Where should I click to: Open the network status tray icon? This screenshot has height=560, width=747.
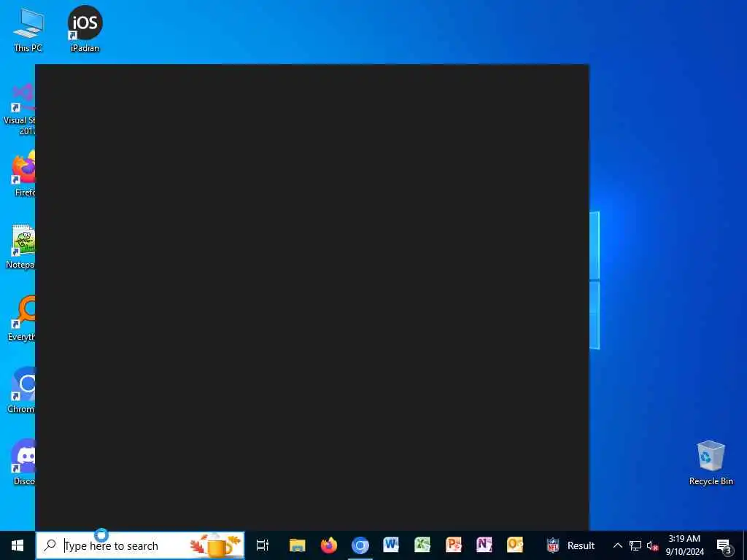tap(635, 545)
